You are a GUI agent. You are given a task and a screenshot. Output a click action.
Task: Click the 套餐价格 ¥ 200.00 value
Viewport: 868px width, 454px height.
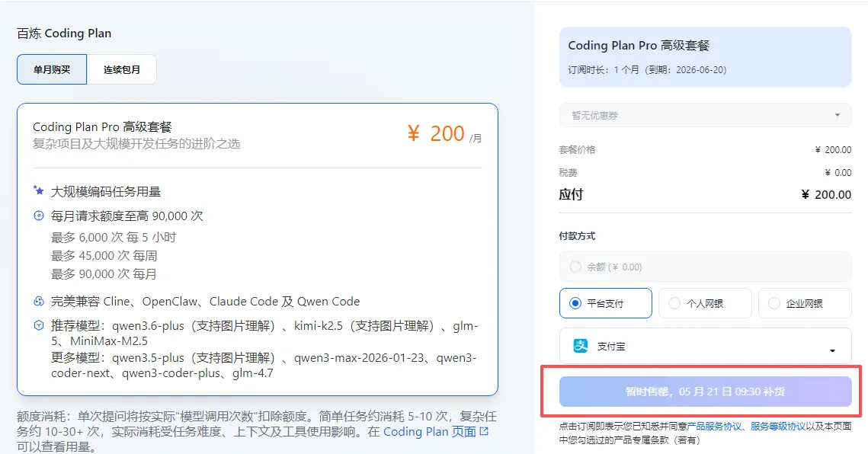(833, 149)
